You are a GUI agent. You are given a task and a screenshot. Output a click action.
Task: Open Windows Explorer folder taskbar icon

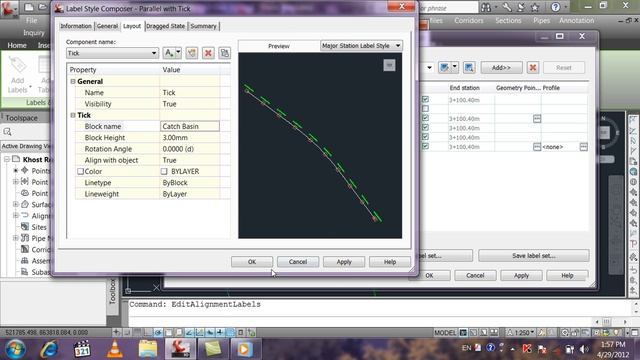(148, 349)
